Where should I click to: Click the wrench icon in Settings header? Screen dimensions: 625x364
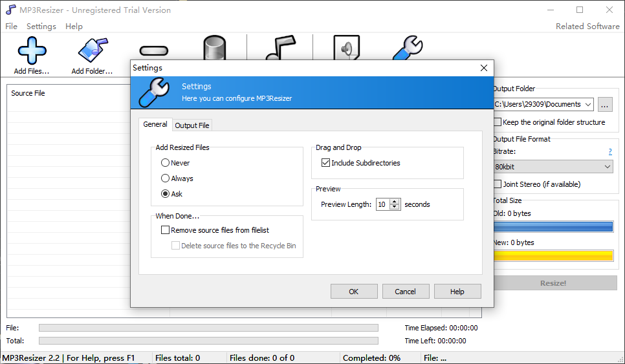click(x=154, y=92)
